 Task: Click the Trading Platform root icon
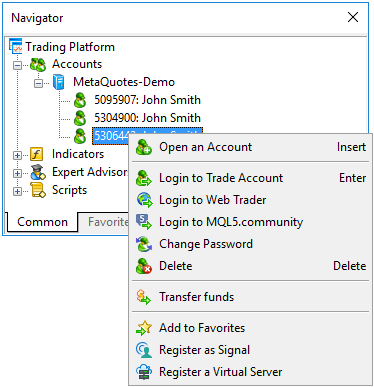click(x=16, y=46)
